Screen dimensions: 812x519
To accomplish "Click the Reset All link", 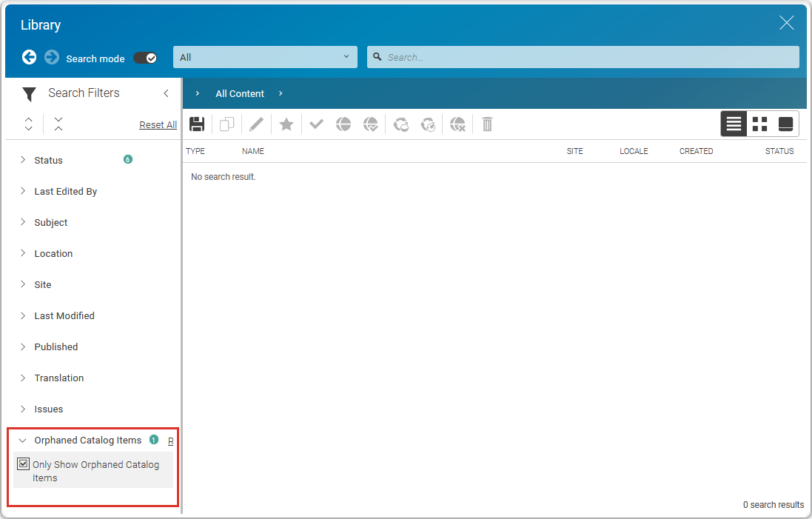I will pos(158,125).
